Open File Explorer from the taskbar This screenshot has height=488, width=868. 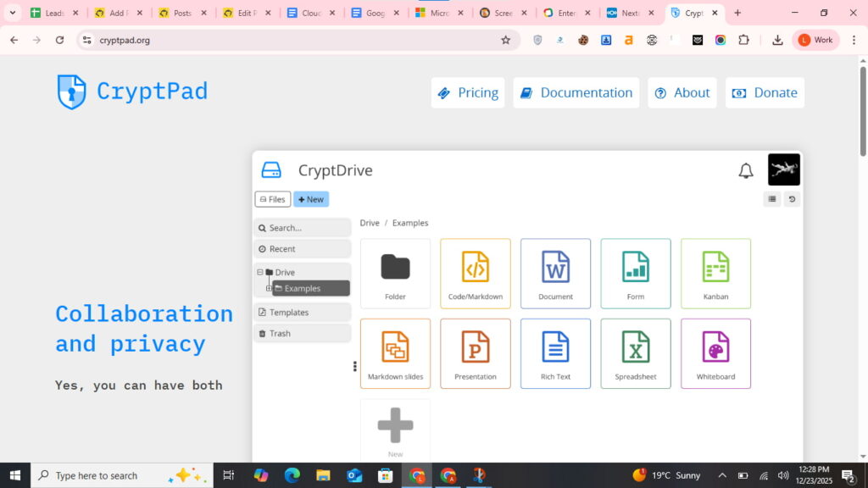click(x=323, y=475)
